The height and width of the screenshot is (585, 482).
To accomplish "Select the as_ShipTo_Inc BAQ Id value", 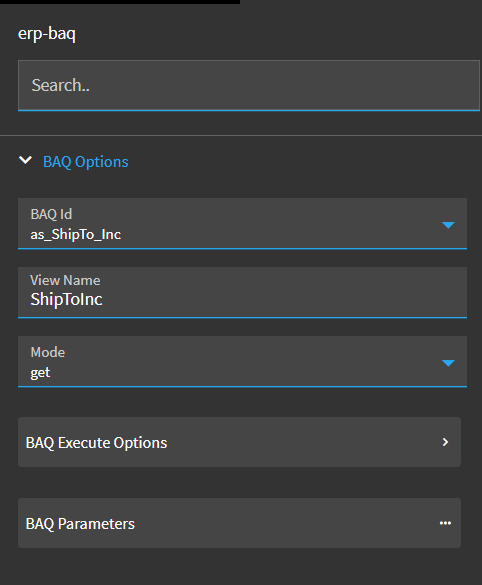I will click(76, 235).
